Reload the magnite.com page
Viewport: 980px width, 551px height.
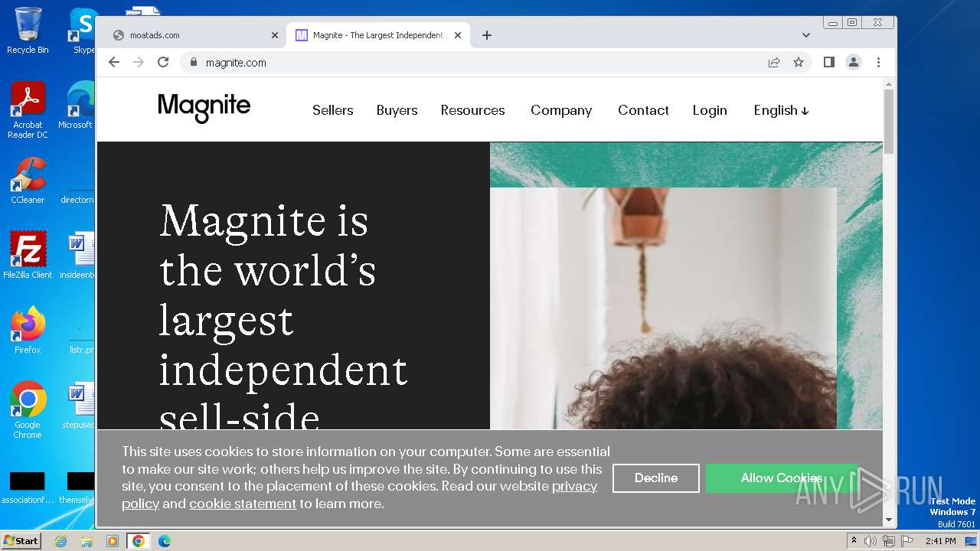(x=163, y=62)
